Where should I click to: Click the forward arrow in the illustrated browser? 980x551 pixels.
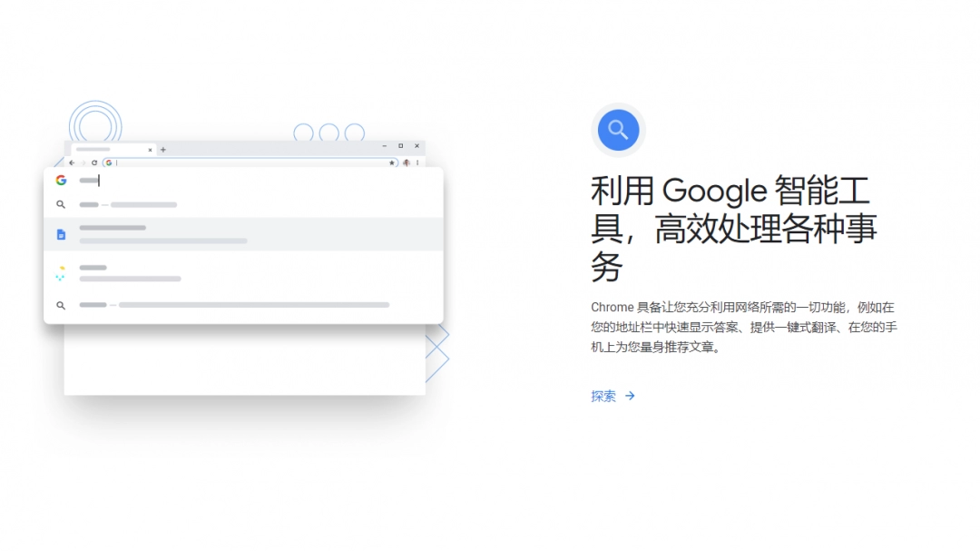[x=83, y=162]
